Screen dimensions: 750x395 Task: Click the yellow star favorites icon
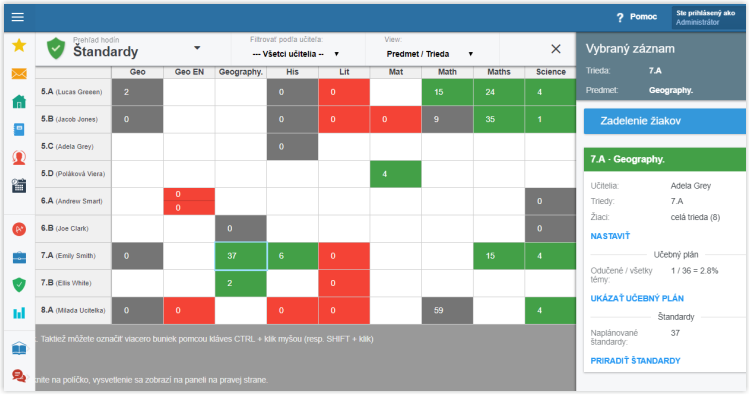coord(19,45)
